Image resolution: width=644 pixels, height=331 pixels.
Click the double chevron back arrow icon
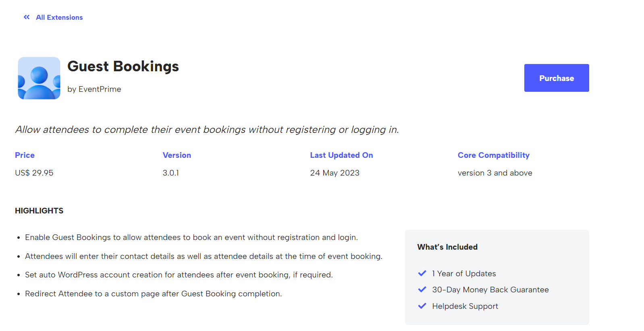point(27,17)
